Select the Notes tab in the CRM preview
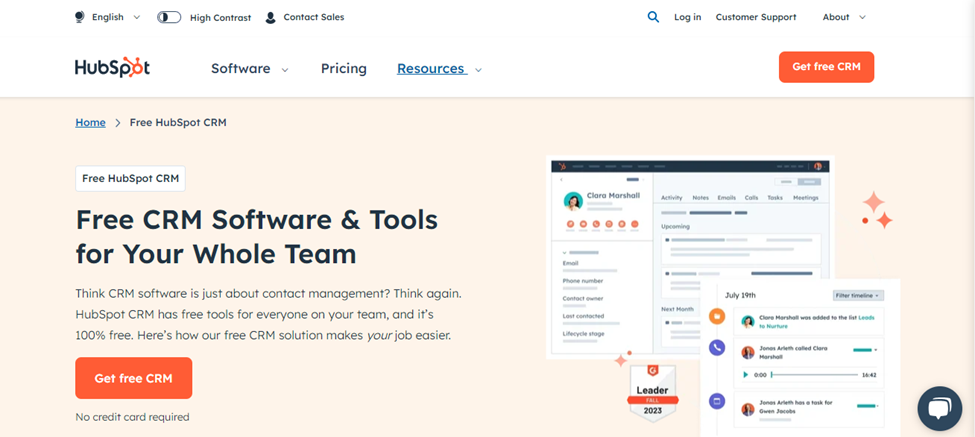Viewport: 975px width, 437px height. (x=701, y=198)
